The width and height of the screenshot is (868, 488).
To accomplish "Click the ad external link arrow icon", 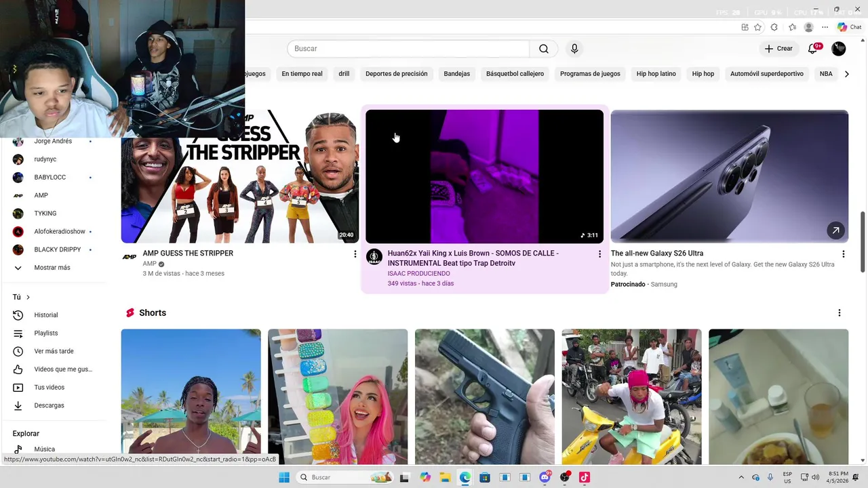I will (835, 230).
